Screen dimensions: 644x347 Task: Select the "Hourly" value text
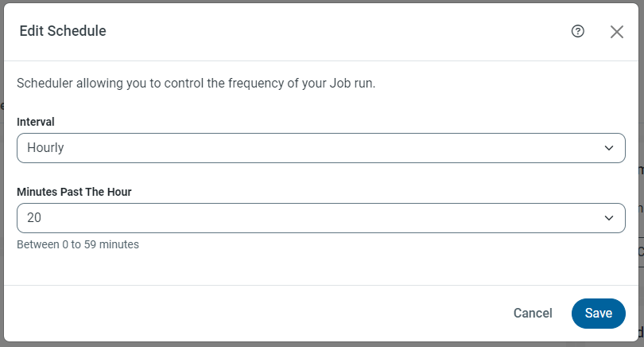[x=45, y=148]
